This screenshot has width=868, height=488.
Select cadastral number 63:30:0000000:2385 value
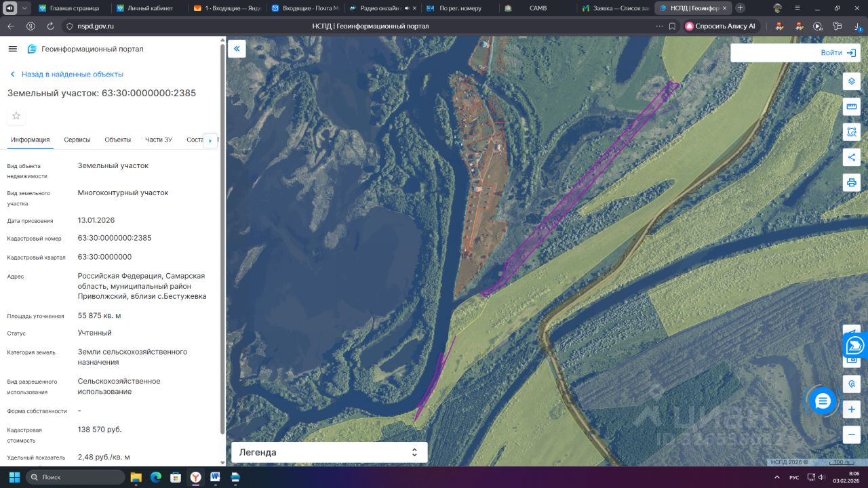click(x=115, y=238)
